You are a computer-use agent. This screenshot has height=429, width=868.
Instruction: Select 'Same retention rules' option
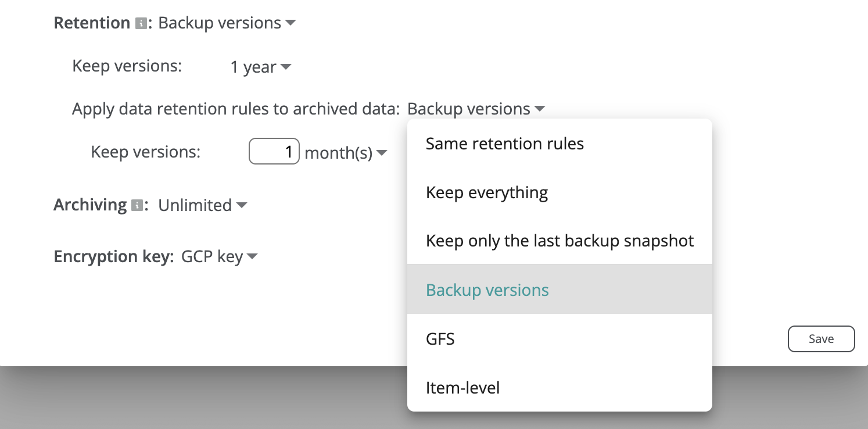pyautogui.click(x=504, y=144)
